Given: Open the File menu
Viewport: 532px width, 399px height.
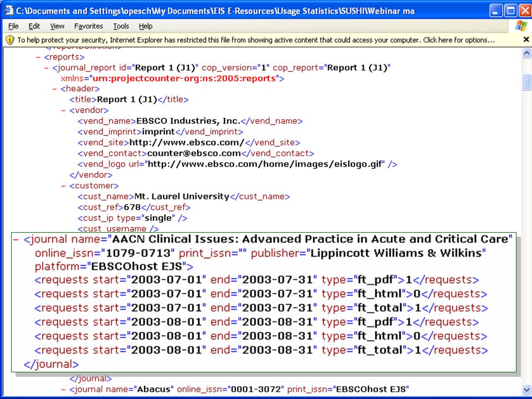Looking at the screenshot, I should point(13,26).
